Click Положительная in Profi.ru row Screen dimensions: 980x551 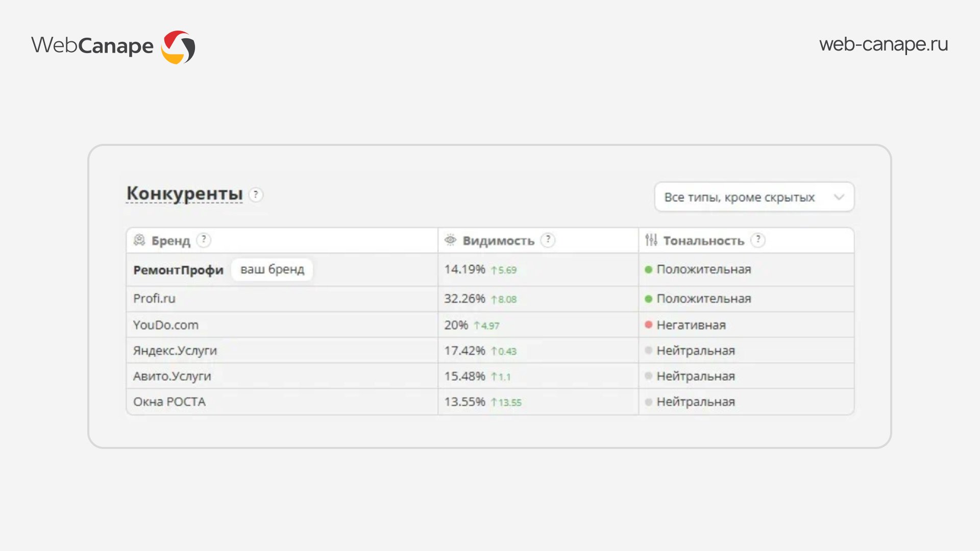pos(704,299)
